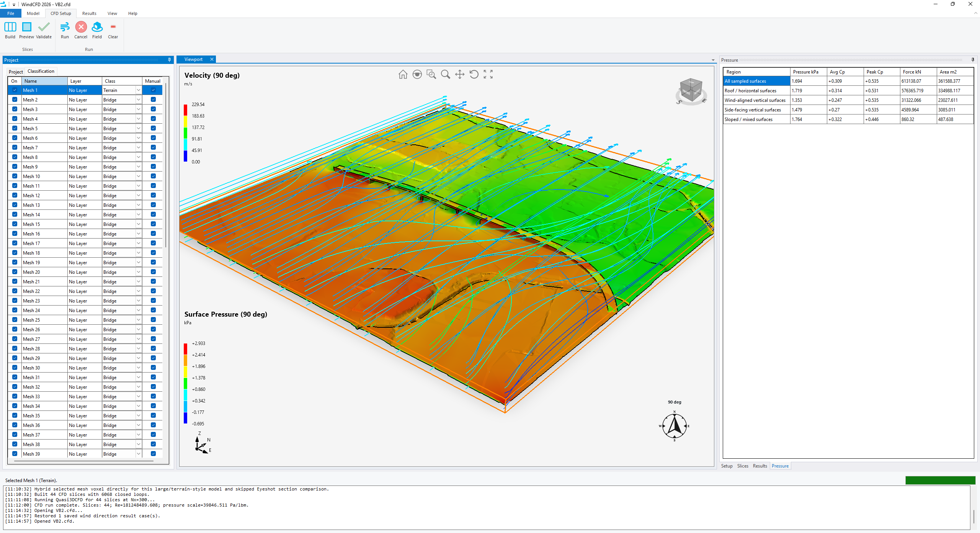Viewport: 980px width, 533px height.
Task: Open the View ribbon tab
Action: click(x=112, y=13)
